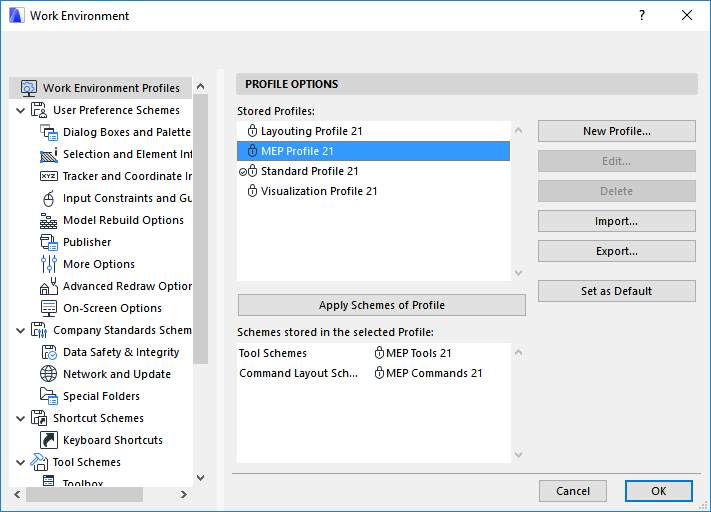711x512 pixels.
Task: Collapse the Shortcut Schemes tree node
Action: click(21, 418)
